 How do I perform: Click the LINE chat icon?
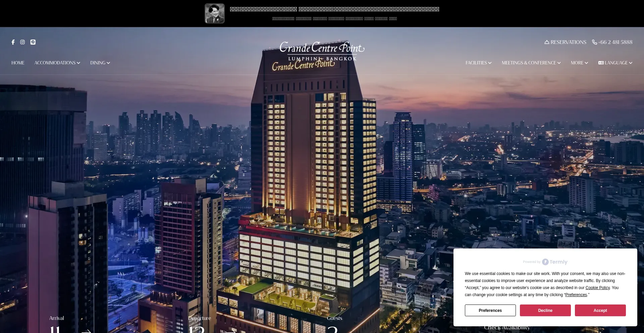pyautogui.click(x=33, y=42)
